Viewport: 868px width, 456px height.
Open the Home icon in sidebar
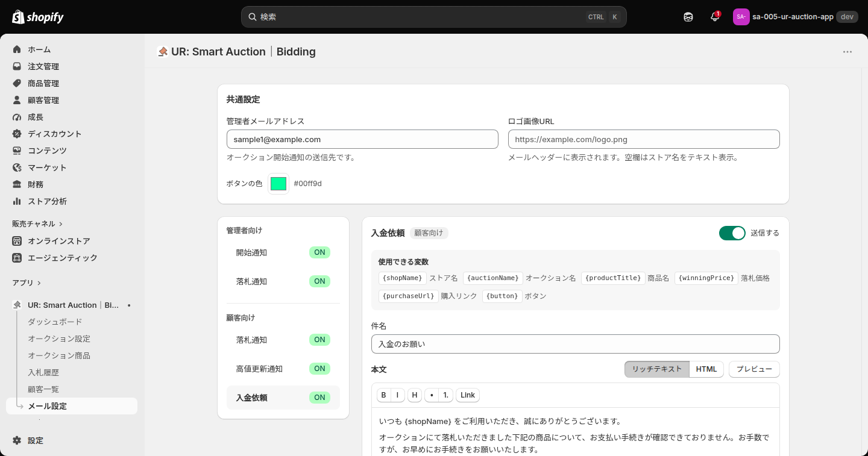tap(17, 49)
